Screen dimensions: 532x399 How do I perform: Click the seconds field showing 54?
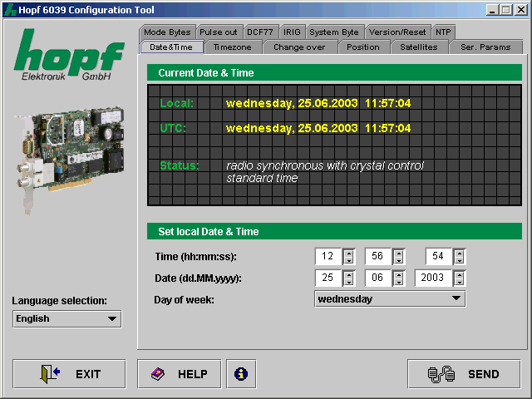coord(439,256)
